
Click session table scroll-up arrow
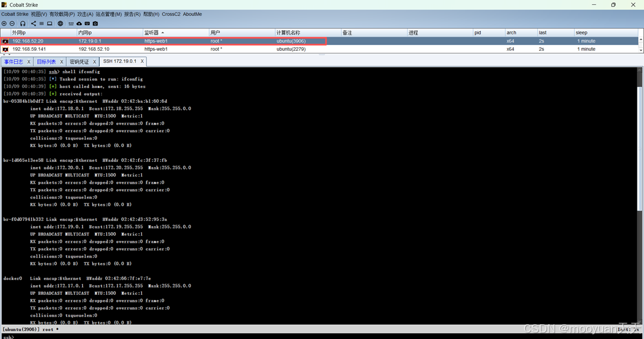pos(640,40)
